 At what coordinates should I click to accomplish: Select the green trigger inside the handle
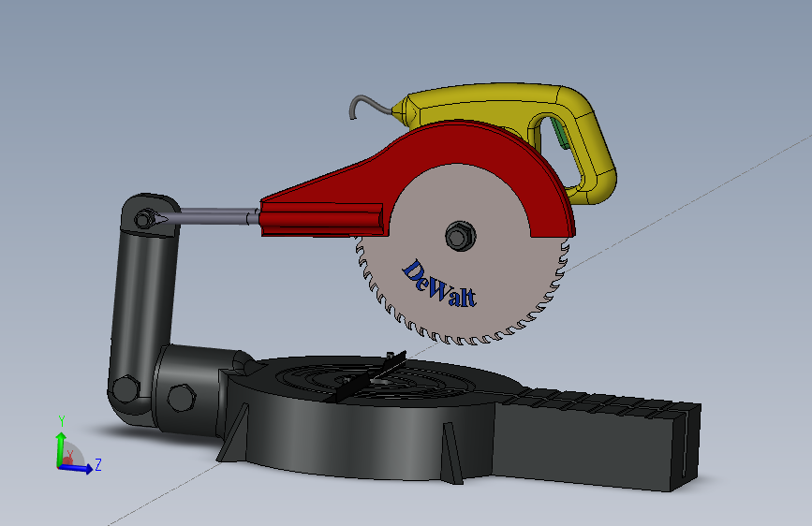click(559, 134)
